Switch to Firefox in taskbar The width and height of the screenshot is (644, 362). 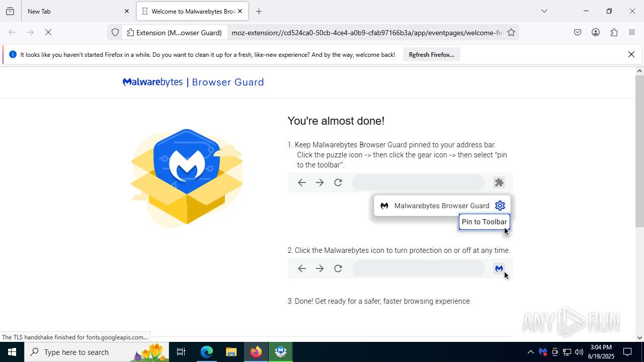click(256, 352)
